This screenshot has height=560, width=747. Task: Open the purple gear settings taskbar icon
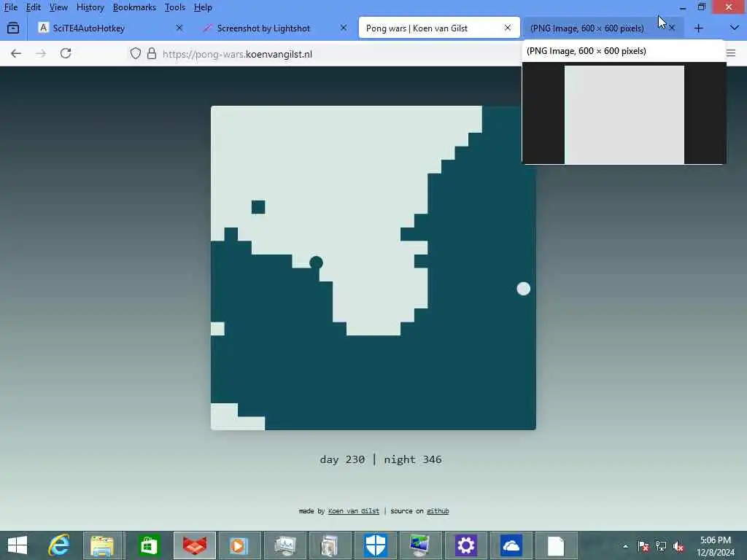(465, 545)
